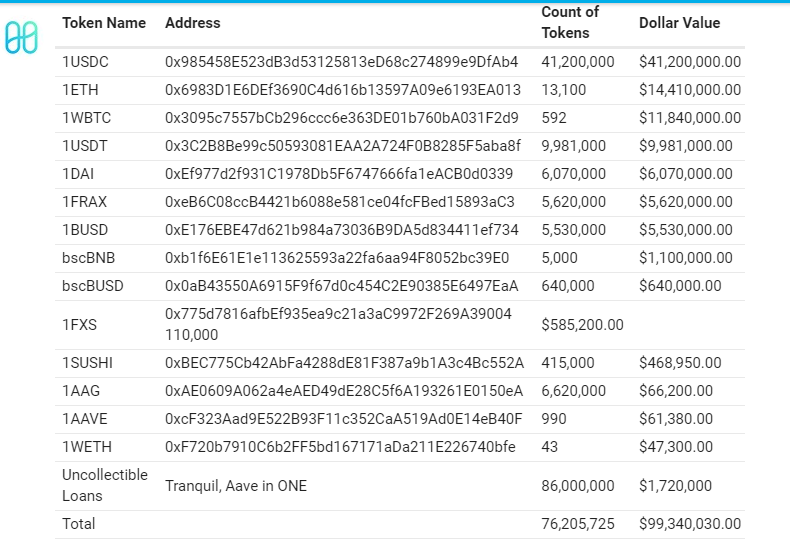The image size is (790, 555).
Task: Open the 1DAI address link
Action: pyautogui.click(x=339, y=174)
